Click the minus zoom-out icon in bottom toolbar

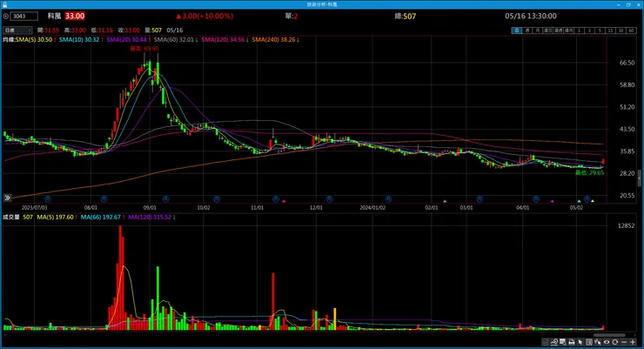pos(624,342)
